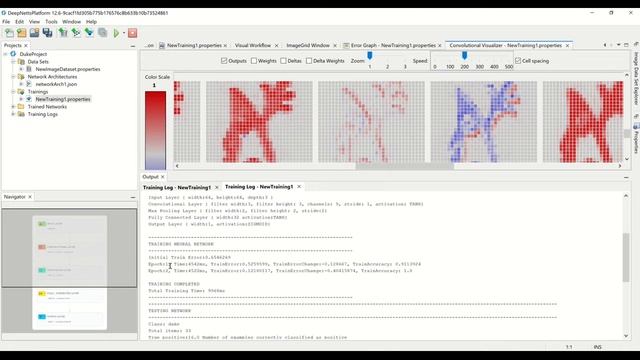640x360 pixels.
Task: Open the Edit menu
Action: pyautogui.click(x=20, y=22)
